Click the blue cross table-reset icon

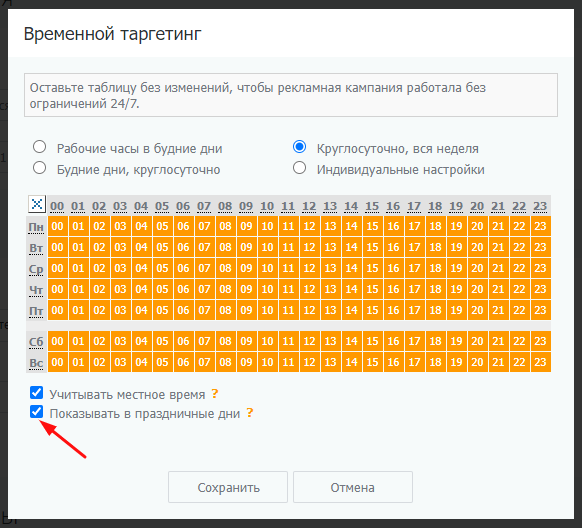[x=37, y=204]
